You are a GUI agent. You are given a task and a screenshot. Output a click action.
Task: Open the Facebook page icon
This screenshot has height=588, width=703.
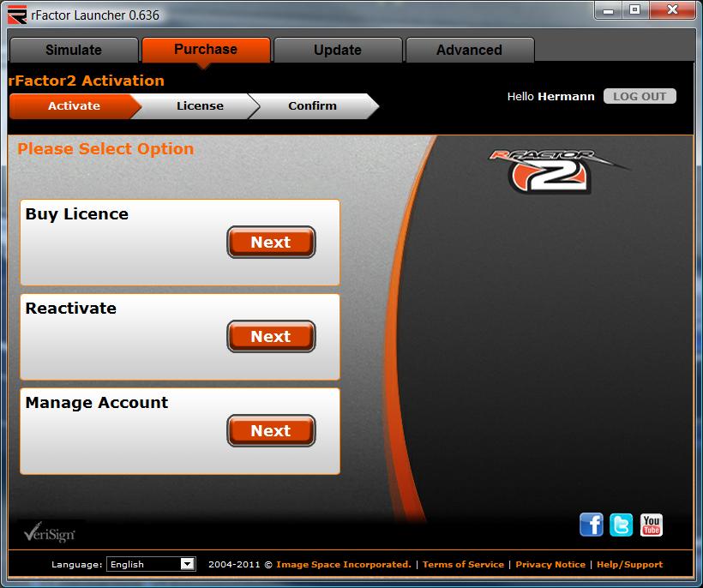click(x=592, y=525)
